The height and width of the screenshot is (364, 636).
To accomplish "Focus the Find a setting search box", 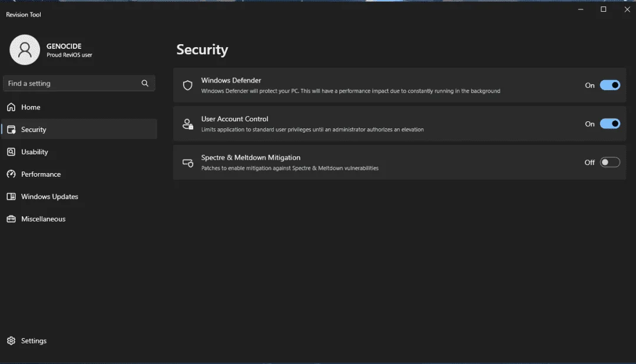I will click(x=79, y=83).
